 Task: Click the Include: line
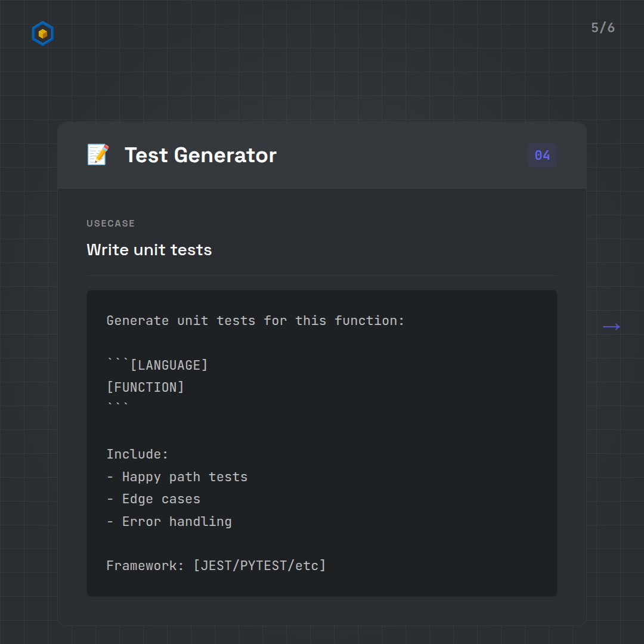[137, 454]
